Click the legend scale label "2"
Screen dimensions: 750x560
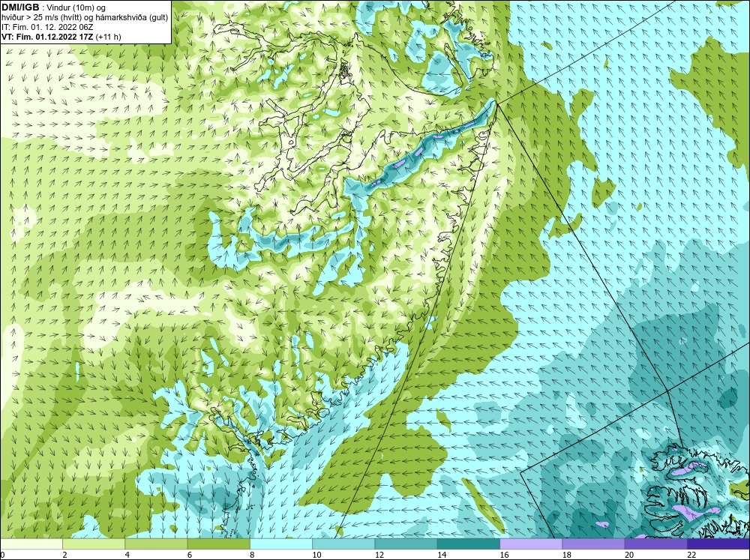tap(64, 555)
